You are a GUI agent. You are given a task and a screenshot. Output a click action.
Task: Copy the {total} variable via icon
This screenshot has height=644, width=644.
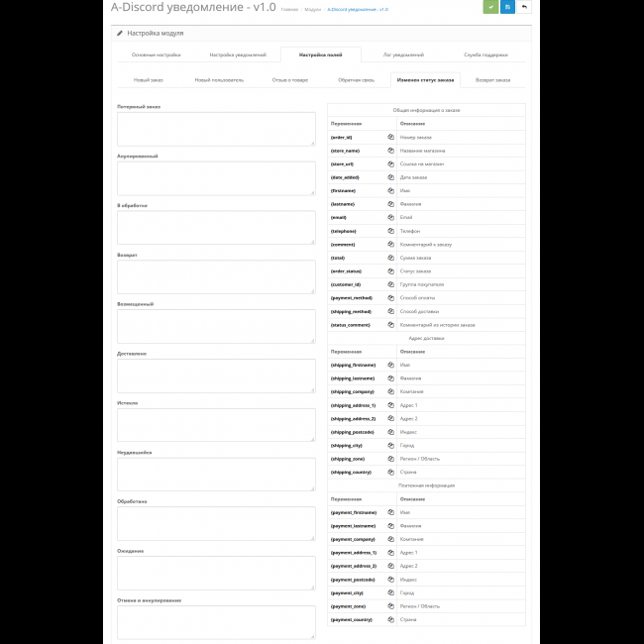click(x=390, y=258)
